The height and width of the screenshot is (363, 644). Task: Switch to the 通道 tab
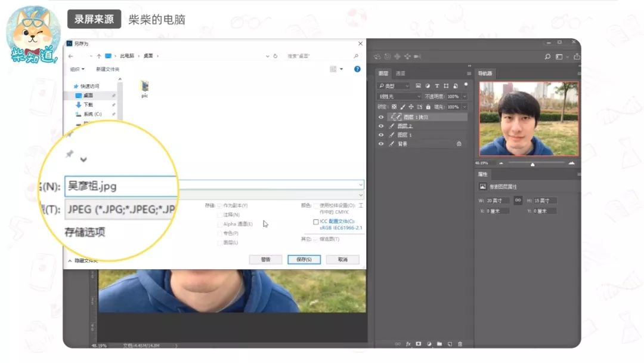click(x=400, y=73)
